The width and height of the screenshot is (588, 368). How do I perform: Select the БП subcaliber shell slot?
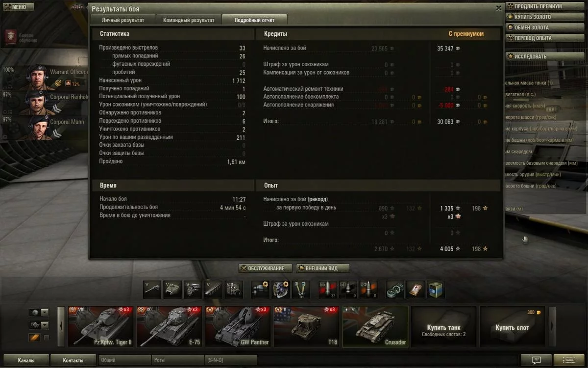(348, 289)
